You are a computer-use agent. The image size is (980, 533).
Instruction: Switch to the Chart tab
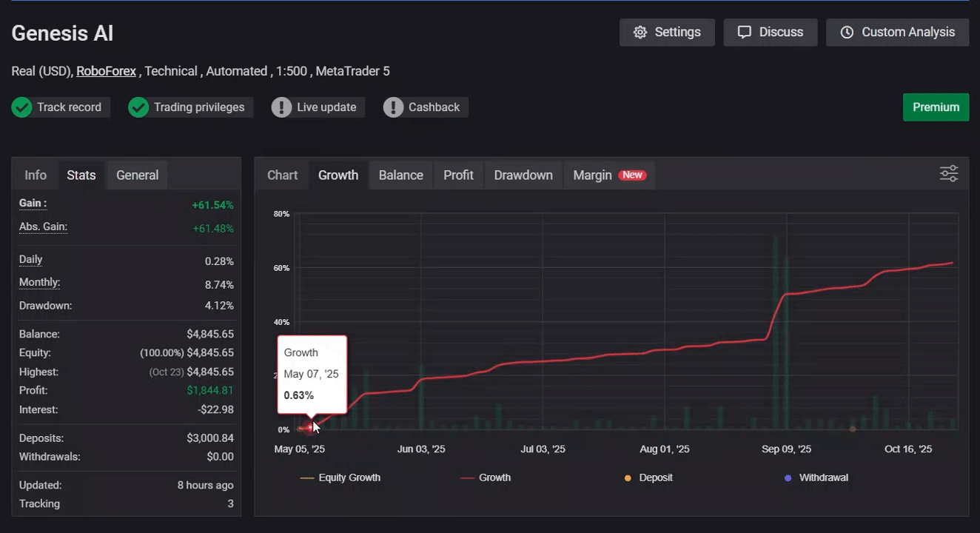tap(283, 175)
